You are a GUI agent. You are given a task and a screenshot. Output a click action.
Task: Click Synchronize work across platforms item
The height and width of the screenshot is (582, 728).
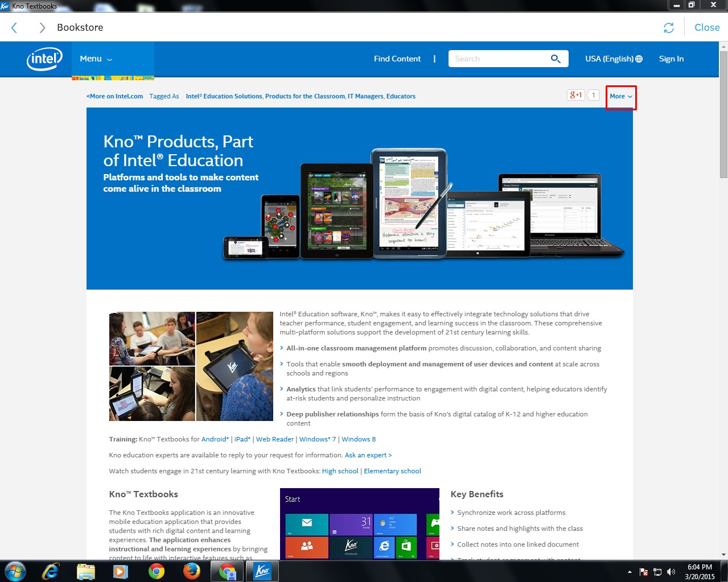(511, 513)
